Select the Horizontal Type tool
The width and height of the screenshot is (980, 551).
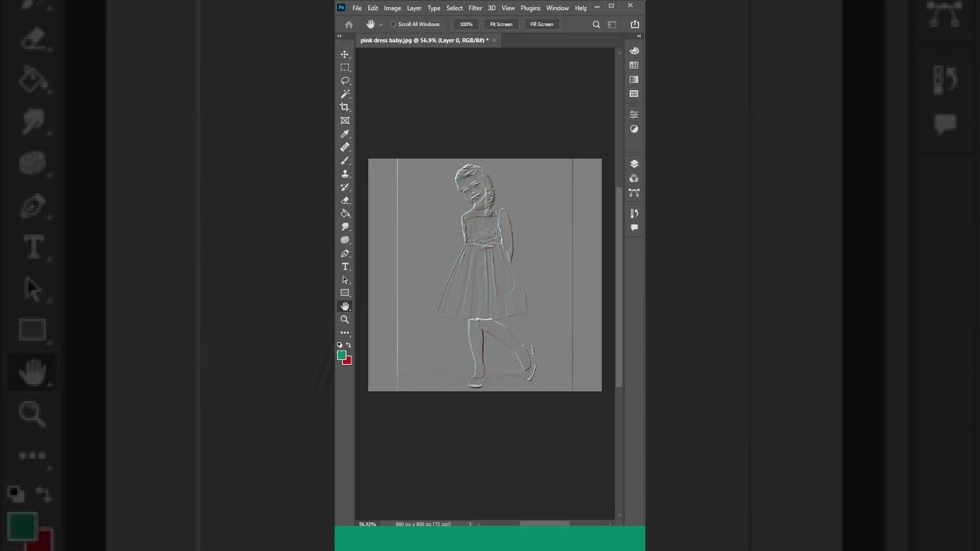345,266
